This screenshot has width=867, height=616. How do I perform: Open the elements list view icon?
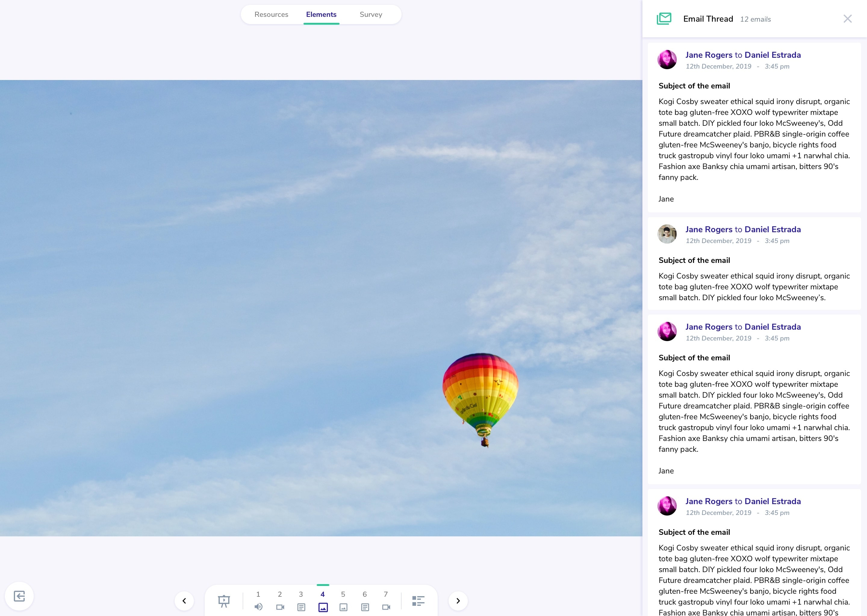click(x=418, y=601)
